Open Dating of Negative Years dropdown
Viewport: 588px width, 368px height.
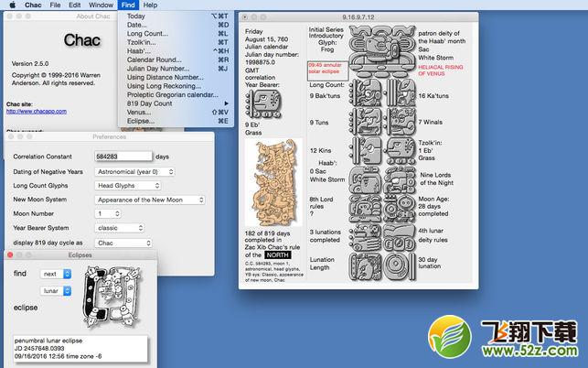pyautogui.click(x=134, y=171)
